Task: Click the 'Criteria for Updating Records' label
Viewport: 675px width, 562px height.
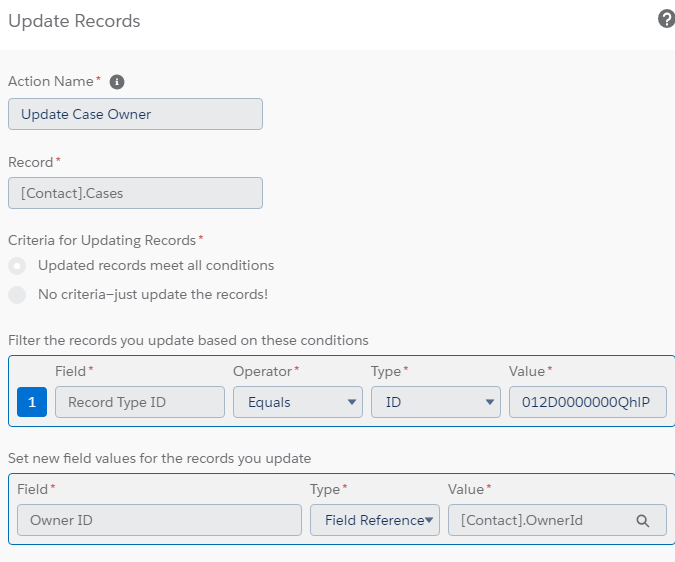Action: (x=103, y=240)
